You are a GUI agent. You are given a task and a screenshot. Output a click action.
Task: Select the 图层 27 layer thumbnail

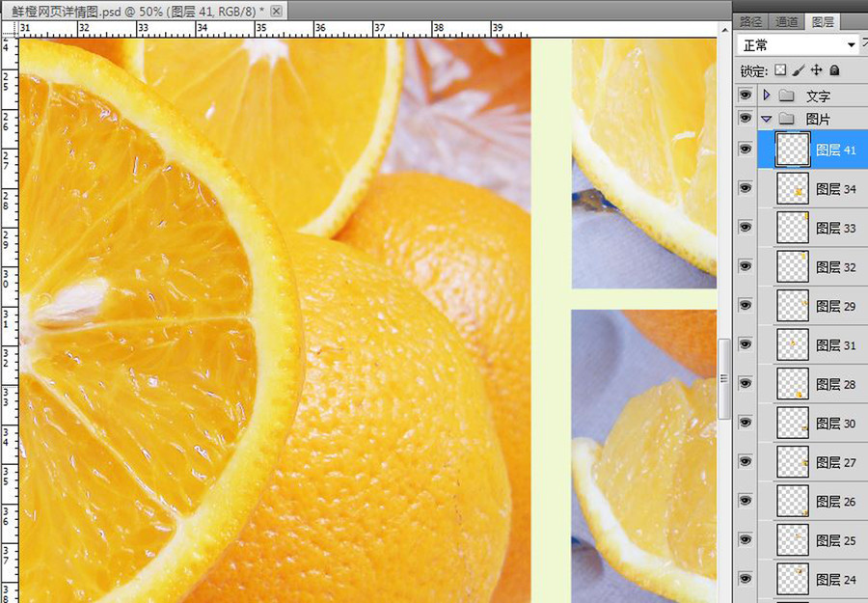[x=793, y=462]
